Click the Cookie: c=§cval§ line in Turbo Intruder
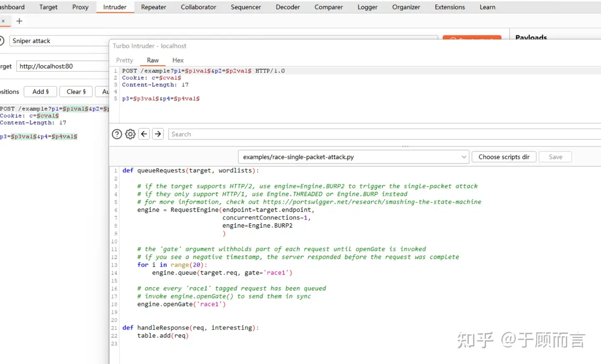Screen dimensions: 601x364 152,78
